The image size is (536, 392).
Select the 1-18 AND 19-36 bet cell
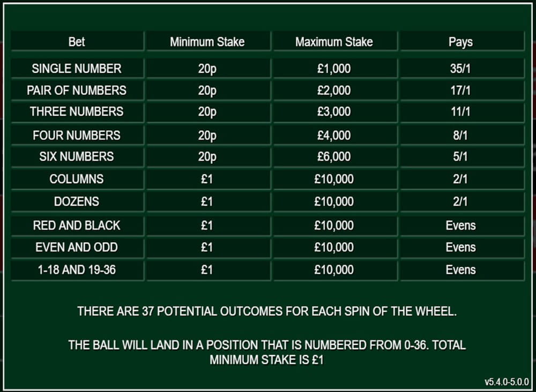click(x=77, y=270)
